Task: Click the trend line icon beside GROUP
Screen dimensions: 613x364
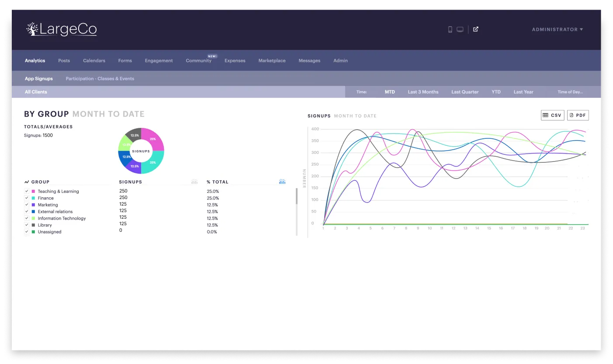Action: (x=27, y=182)
